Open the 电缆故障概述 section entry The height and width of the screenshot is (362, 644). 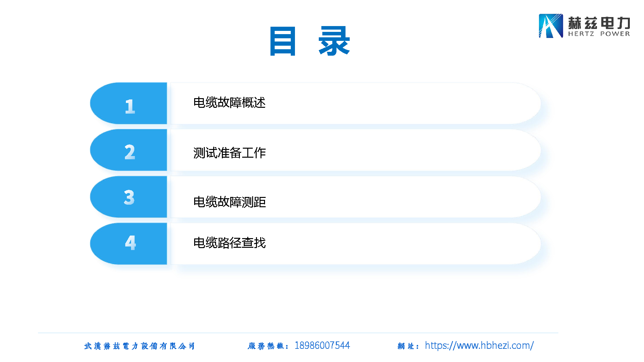(x=229, y=103)
